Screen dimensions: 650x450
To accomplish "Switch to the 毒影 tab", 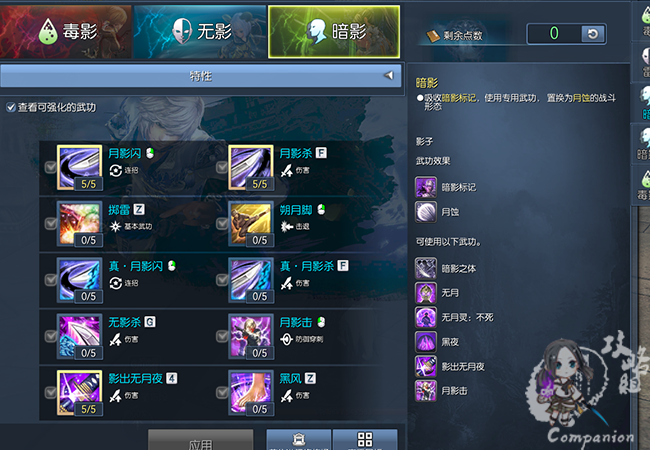I will click(x=66, y=31).
